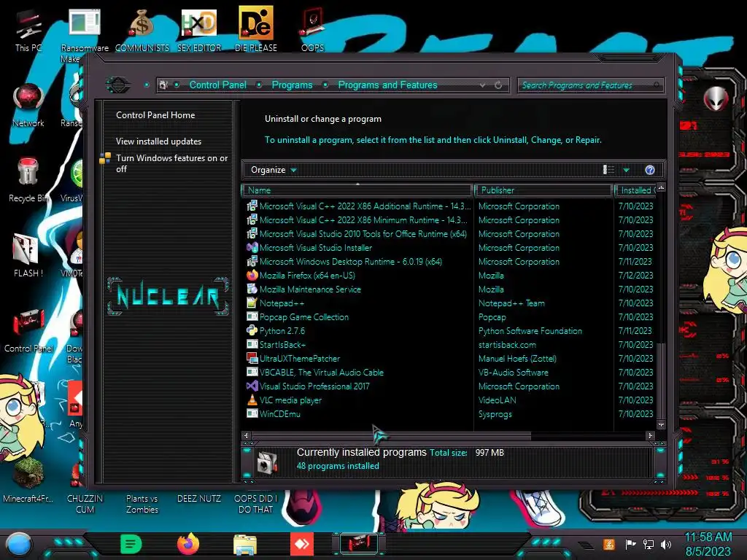Select Popcap Game Collection entry
Viewport: 747px width, 560px height.
coord(304,317)
